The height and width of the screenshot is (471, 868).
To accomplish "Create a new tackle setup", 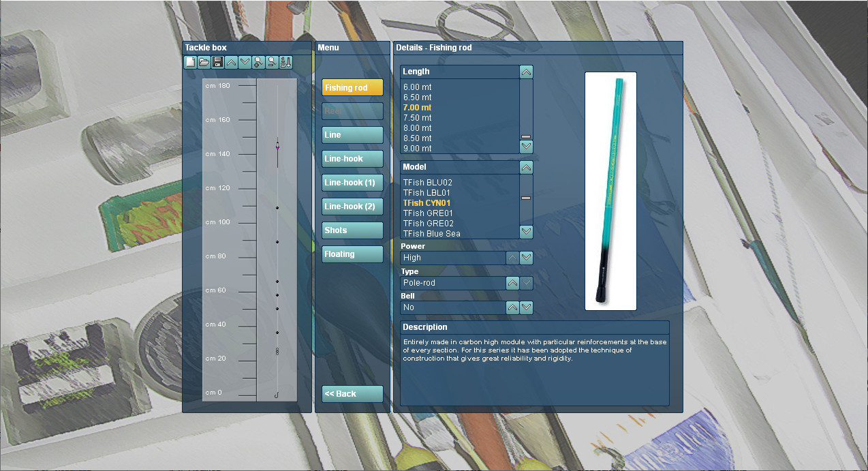I will [191, 63].
